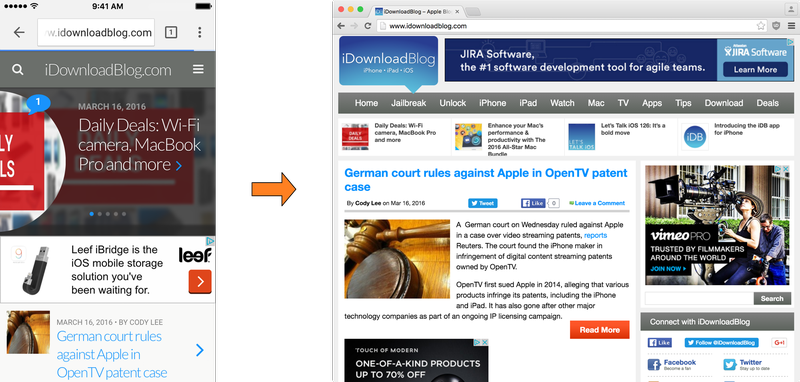Open the AdChoices icon on the Leef ad

(210, 241)
